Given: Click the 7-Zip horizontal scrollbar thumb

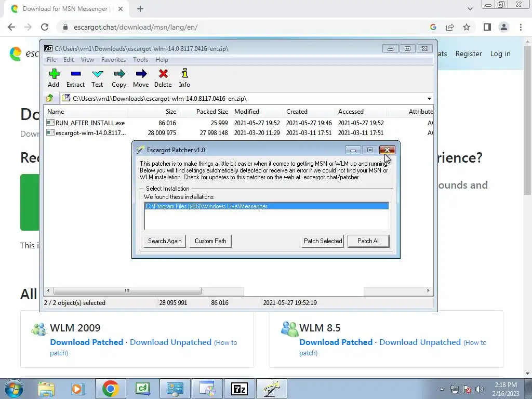Looking at the screenshot, I should coord(127,291).
